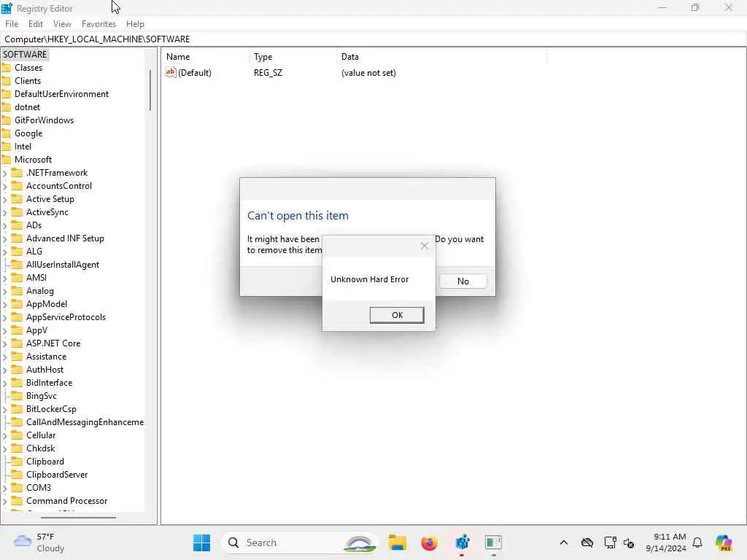Expand the Command Processor key
Image resolution: width=747 pixels, height=560 pixels.
coord(5,502)
